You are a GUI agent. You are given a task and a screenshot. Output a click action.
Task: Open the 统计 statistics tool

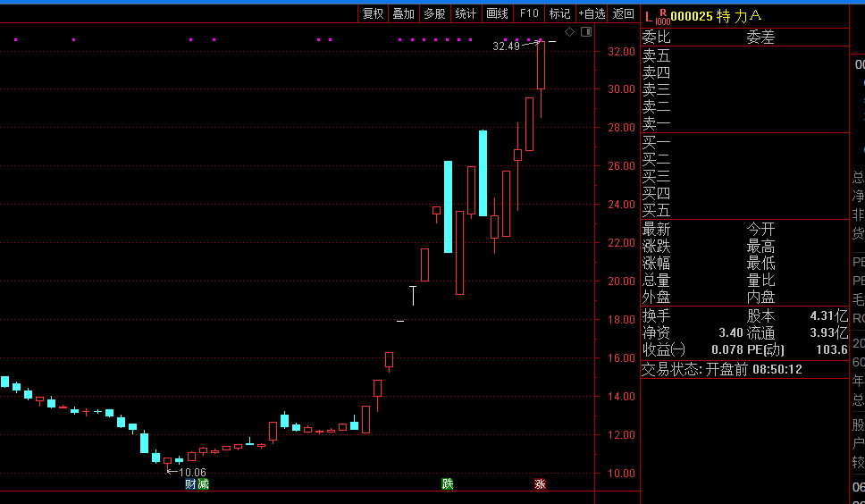(466, 13)
